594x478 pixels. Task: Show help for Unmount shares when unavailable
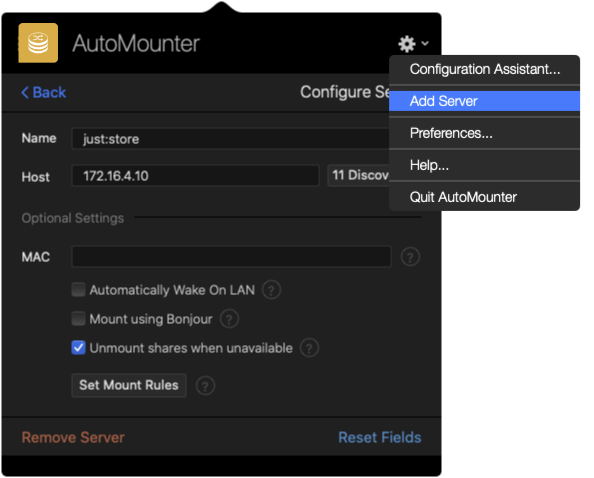coord(310,348)
